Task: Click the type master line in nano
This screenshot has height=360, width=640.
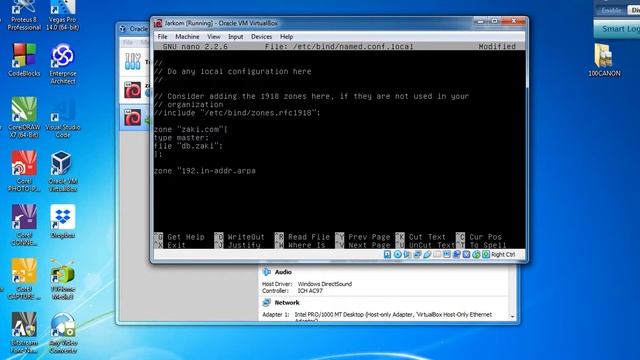Action: click(181, 138)
